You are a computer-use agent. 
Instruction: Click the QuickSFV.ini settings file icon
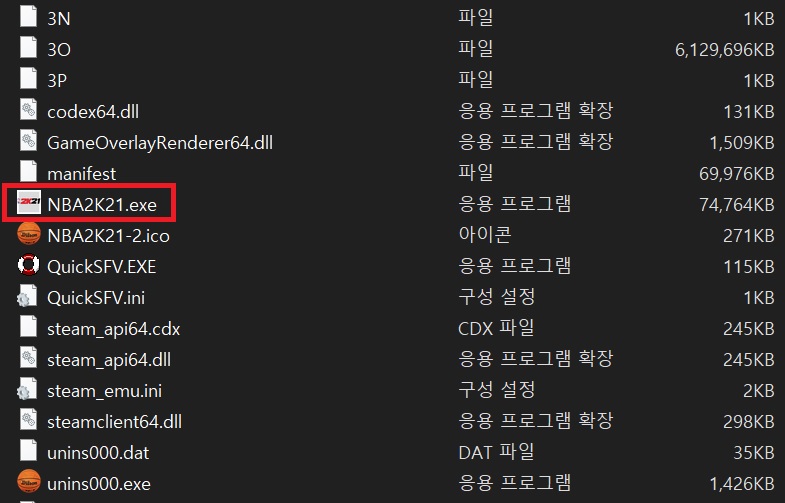[27, 296]
